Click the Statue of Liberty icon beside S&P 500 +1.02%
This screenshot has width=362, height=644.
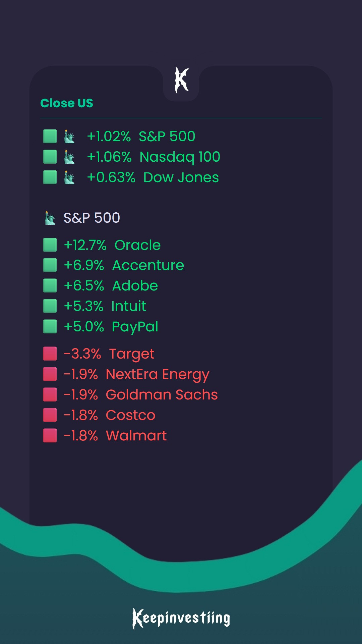coord(69,137)
